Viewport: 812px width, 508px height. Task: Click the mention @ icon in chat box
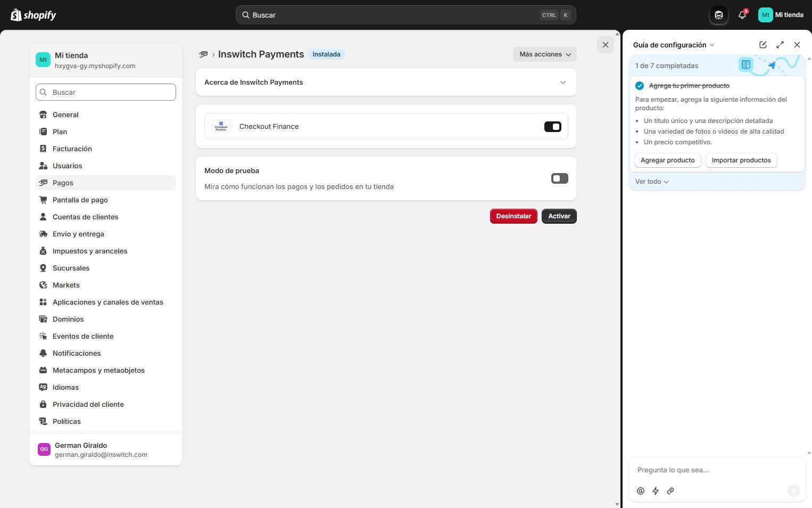coord(641,491)
